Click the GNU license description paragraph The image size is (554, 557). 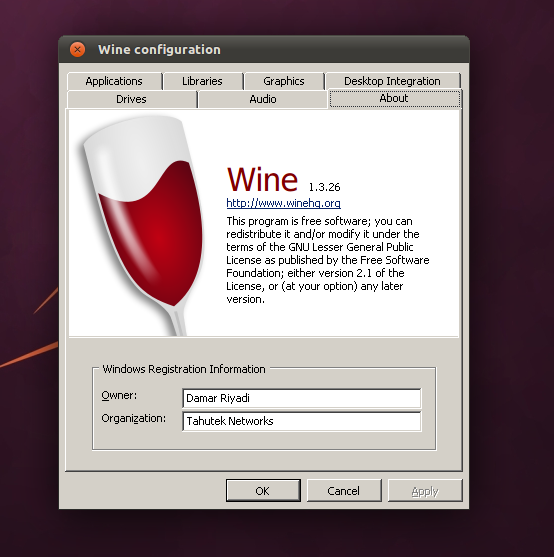click(x=327, y=260)
